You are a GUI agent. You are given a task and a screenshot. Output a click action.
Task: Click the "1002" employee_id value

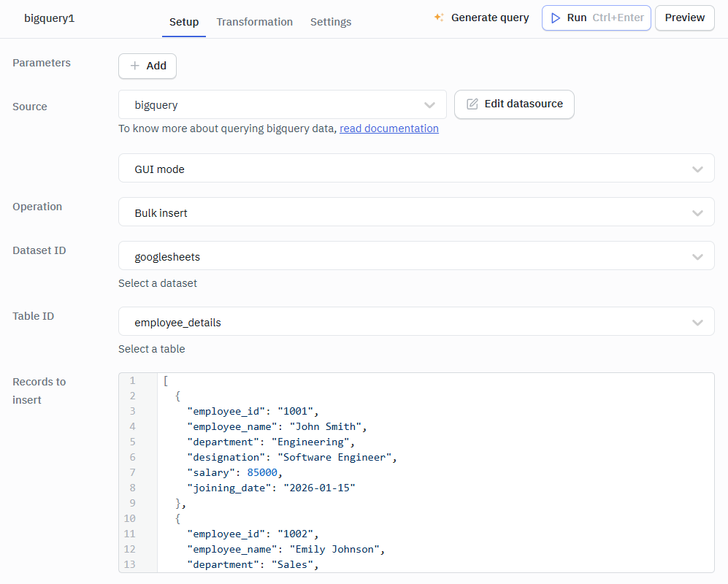point(295,534)
